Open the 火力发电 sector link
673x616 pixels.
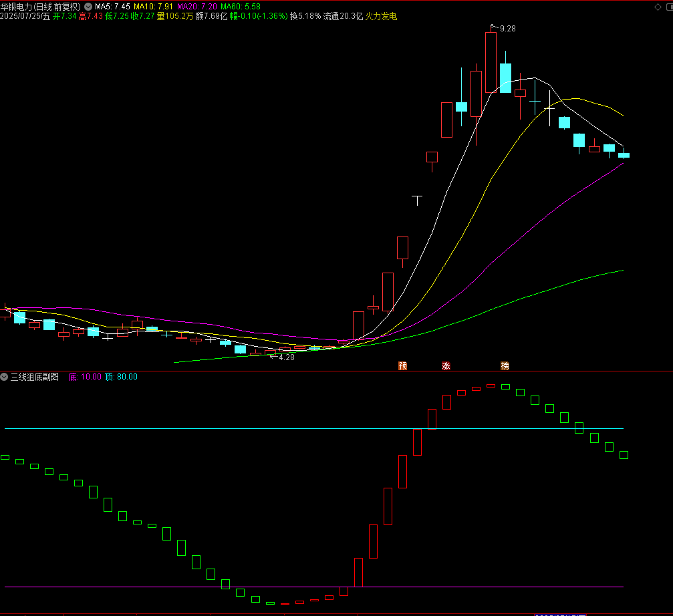381,16
